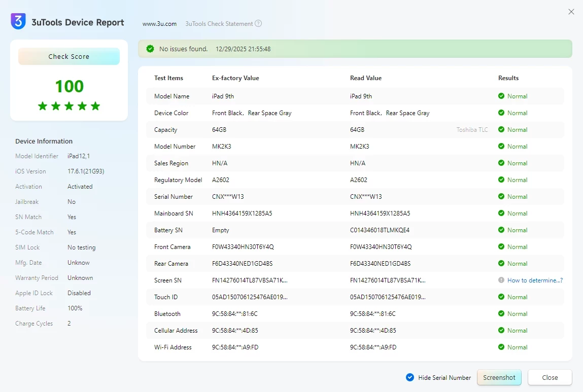Open the www.3u.com link
583x392 pixels.
pyautogui.click(x=159, y=24)
